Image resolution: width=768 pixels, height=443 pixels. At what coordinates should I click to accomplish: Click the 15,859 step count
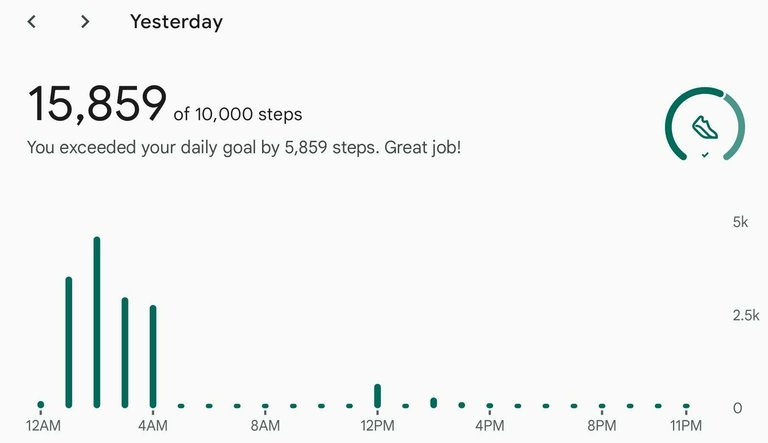pos(97,103)
